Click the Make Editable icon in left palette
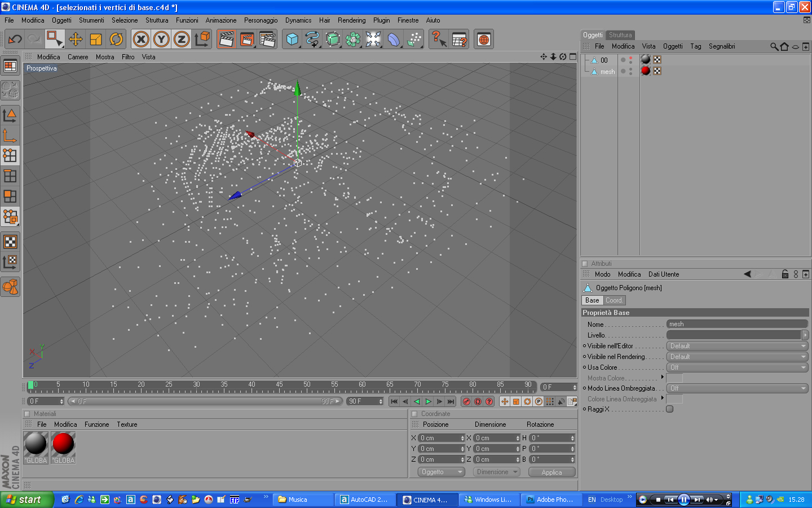 [10, 90]
